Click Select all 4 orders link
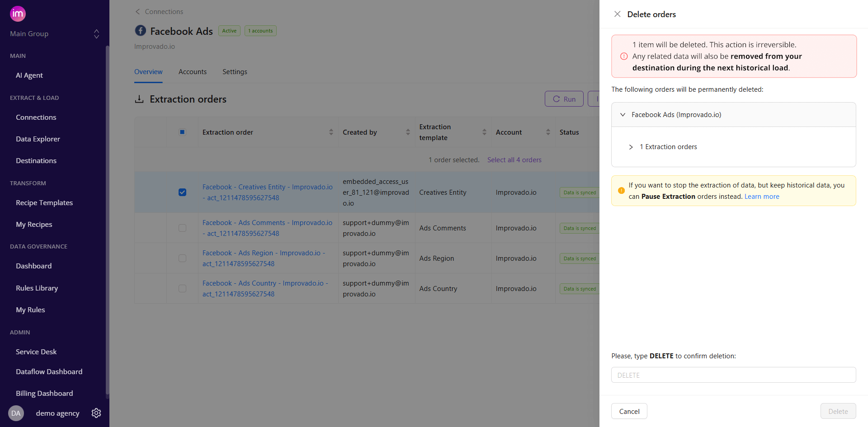 pyautogui.click(x=514, y=160)
